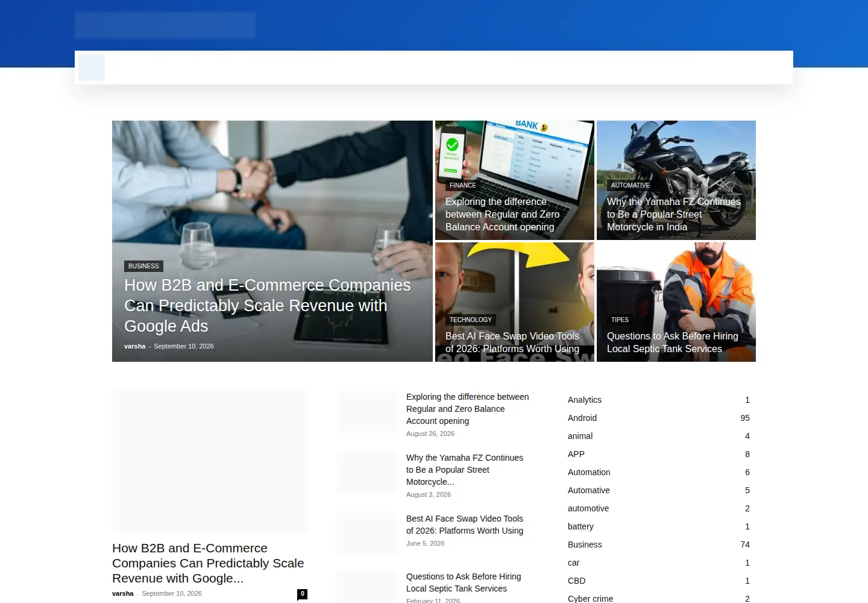
Task: Click the Business count 74
Action: [745, 545]
